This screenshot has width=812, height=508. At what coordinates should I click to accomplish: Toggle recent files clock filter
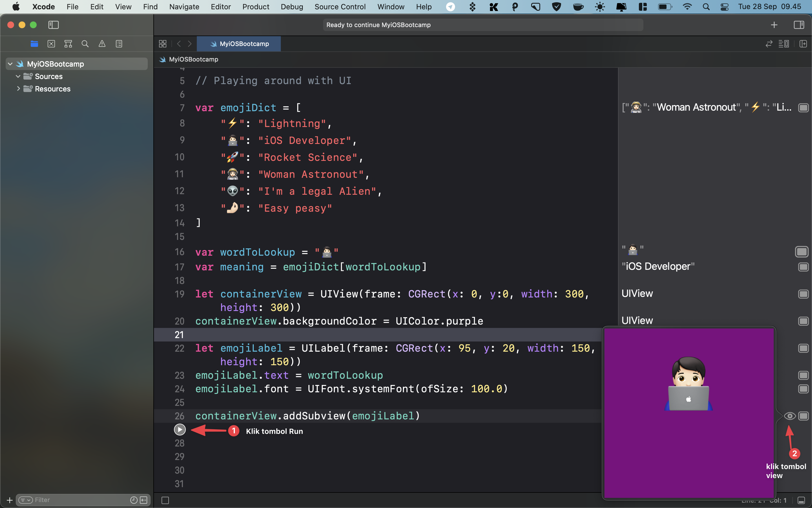(x=134, y=500)
